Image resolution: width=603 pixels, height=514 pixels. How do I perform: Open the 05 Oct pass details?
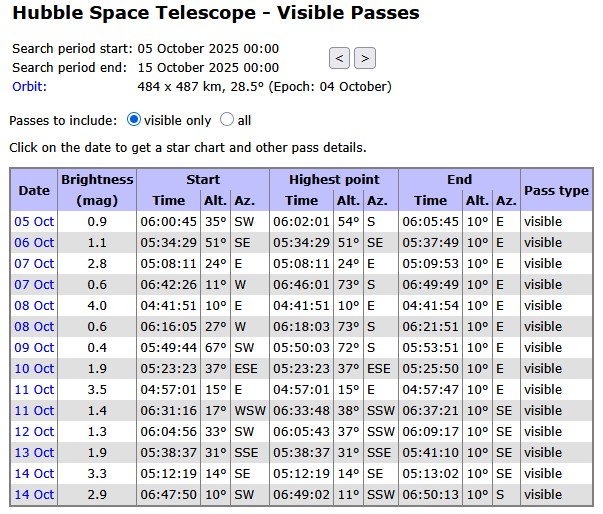click(x=34, y=221)
